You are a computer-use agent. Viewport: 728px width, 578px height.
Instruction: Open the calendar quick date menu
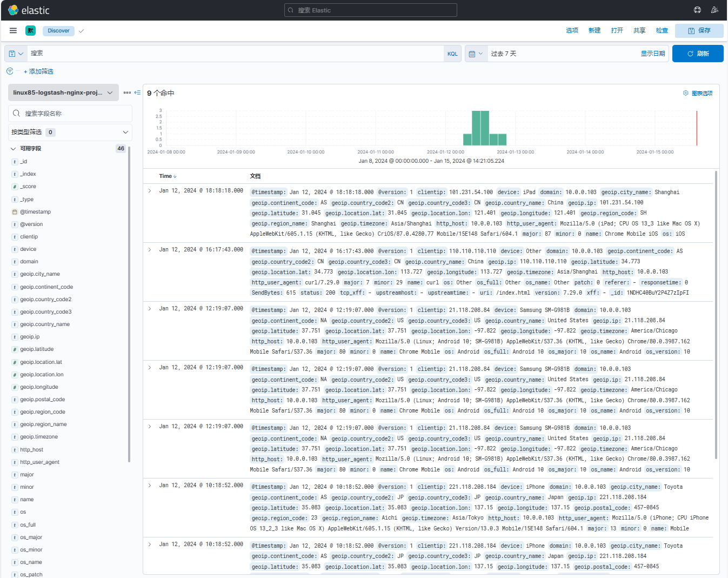476,54
